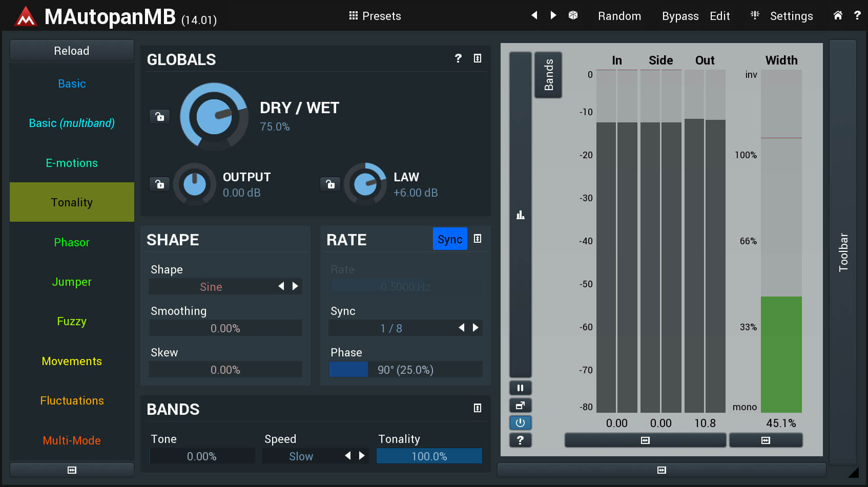The height and width of the screenshot is (487, 868).
Task: Click the Settings sliders icon
Action: 755,15
